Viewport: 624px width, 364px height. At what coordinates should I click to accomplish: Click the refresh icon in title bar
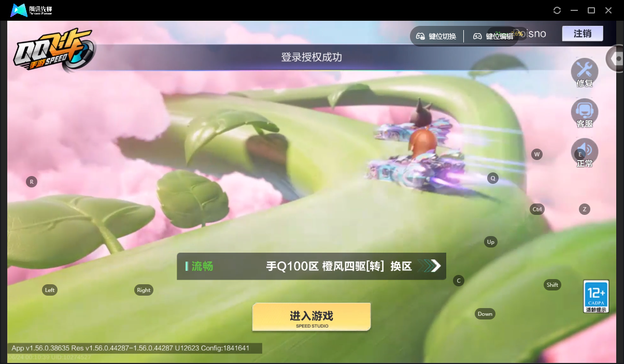557,10
